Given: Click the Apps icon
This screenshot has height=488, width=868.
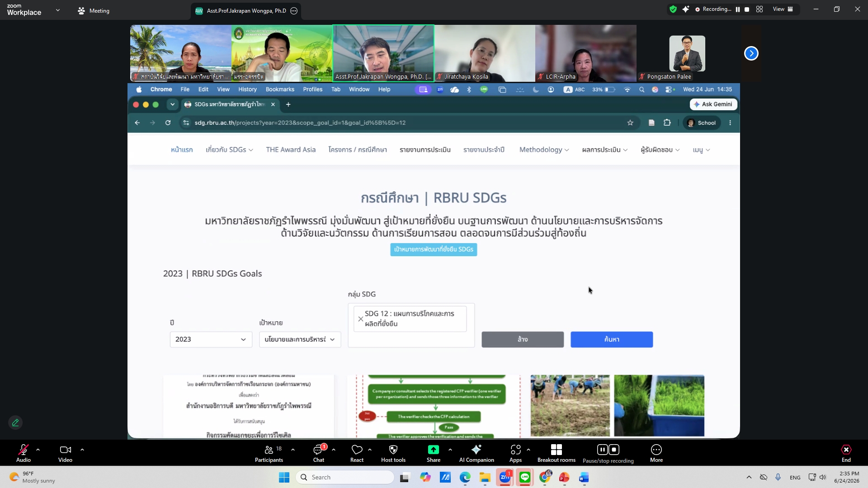Looking at the screenshot, I should (515, 450).
